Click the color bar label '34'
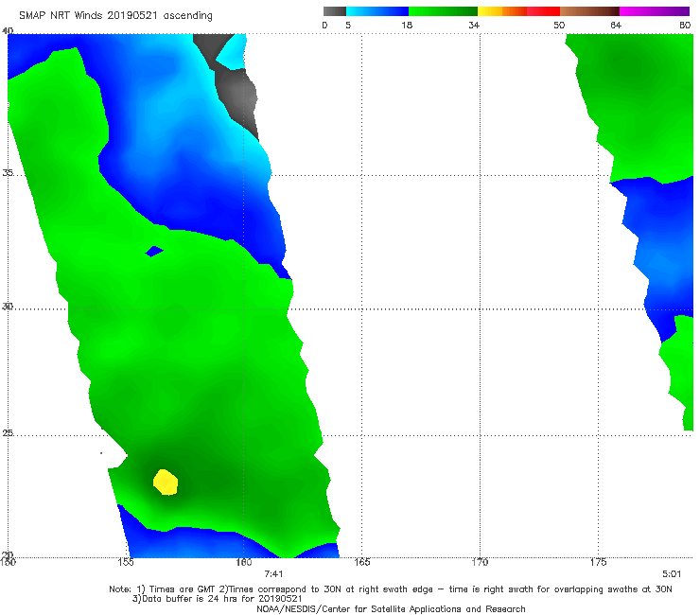Viewport: 700px width, 615px height. click(474, 26)
